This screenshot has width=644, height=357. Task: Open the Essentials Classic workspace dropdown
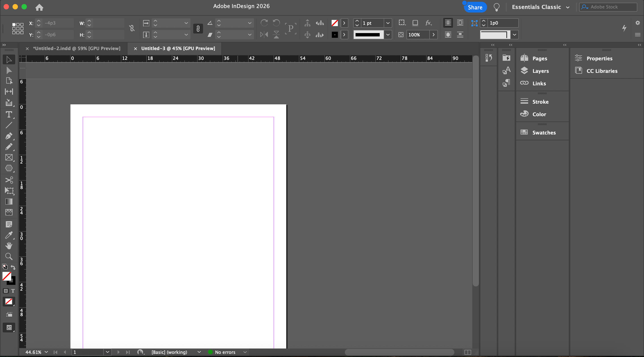[x=568, y=7]
